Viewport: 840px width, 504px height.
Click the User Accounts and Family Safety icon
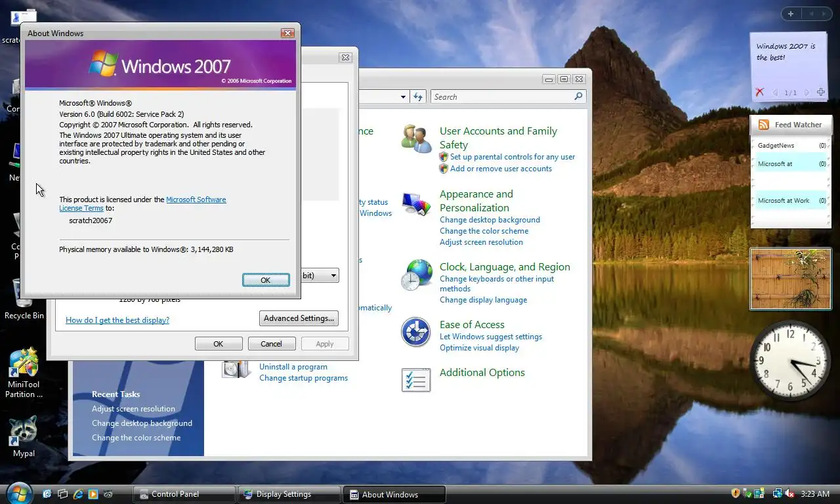[417, 138]
